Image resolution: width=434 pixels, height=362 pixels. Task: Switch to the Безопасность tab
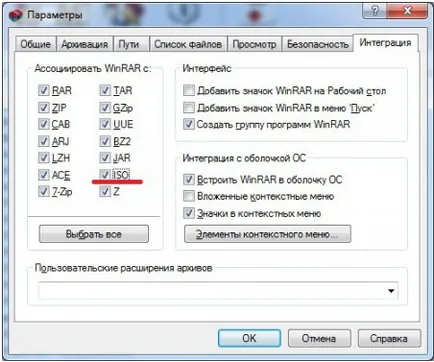[318, 44]
